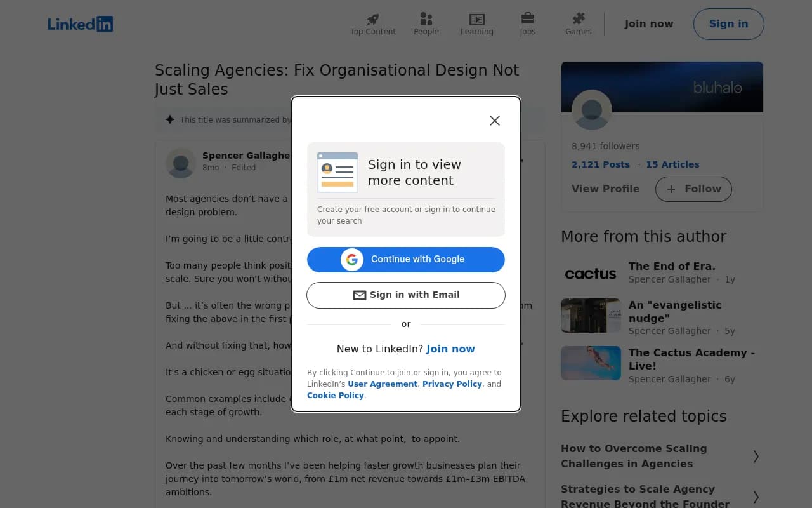
Task: Open the Cookie Policy link
Action: click(336, 396)
